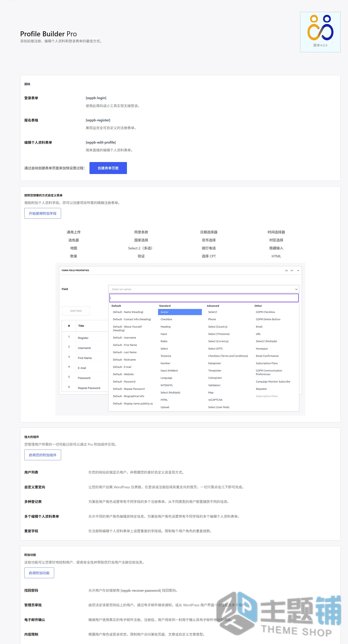348x644 pixels.
Task: Pick the Honeypot field option
Action: click(x=262, y=349)
